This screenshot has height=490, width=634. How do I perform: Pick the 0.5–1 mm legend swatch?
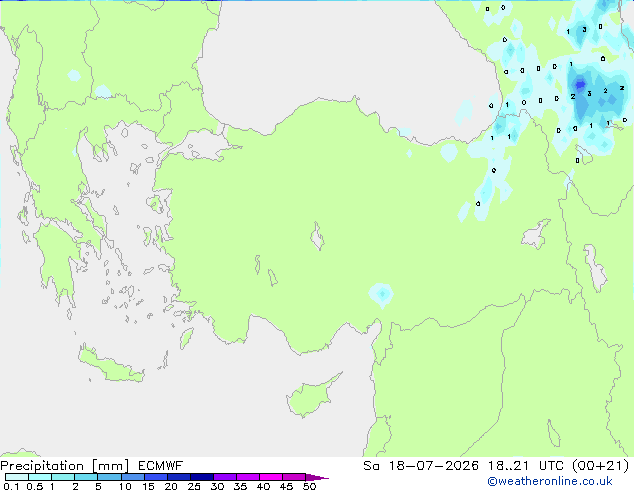pyautogui.click(x=40, y=477)
